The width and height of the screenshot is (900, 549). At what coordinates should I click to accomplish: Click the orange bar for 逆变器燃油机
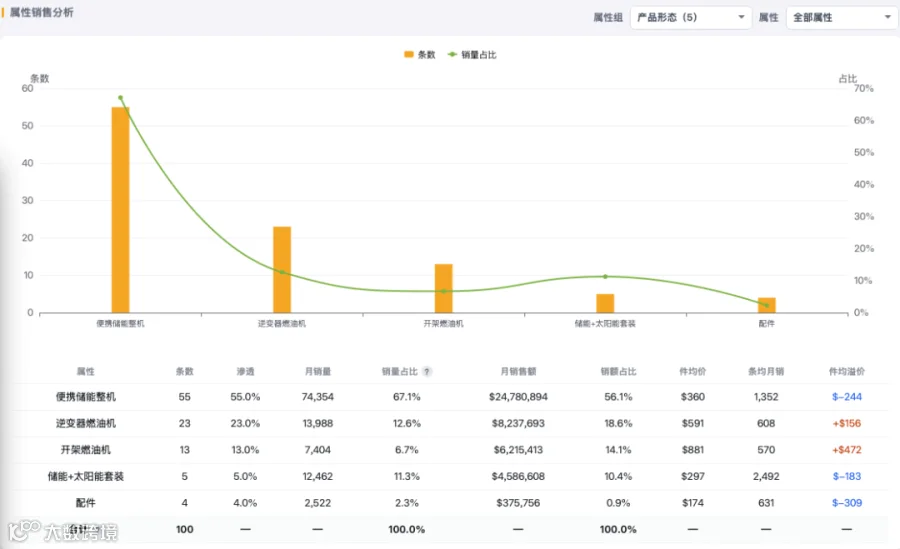[282, 269]
